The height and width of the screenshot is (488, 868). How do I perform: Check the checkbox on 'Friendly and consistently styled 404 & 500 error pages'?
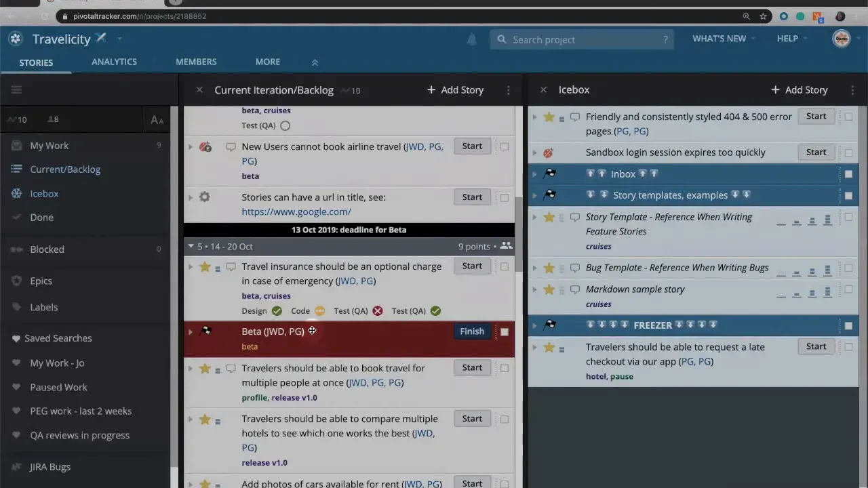point(848,117)
